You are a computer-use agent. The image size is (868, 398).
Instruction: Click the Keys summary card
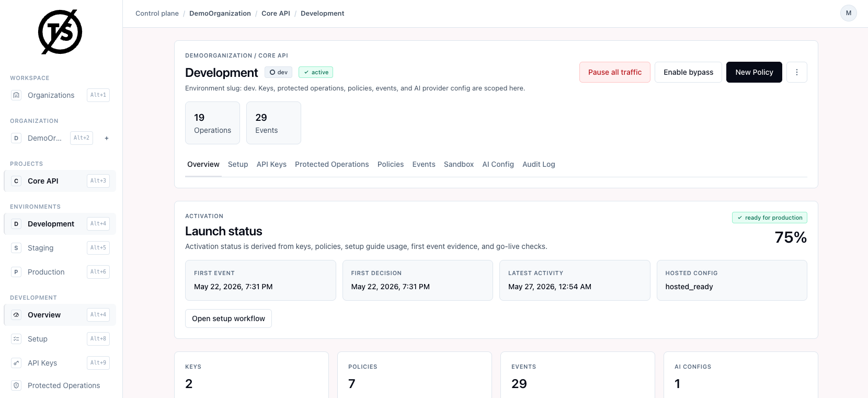pyautogui.click(x=252, y=375)
